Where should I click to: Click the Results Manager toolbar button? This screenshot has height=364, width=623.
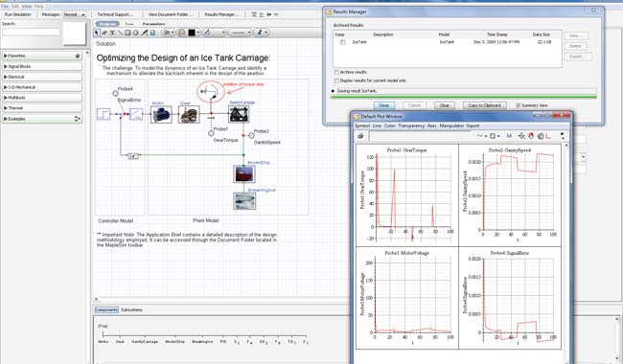point(221,14)
